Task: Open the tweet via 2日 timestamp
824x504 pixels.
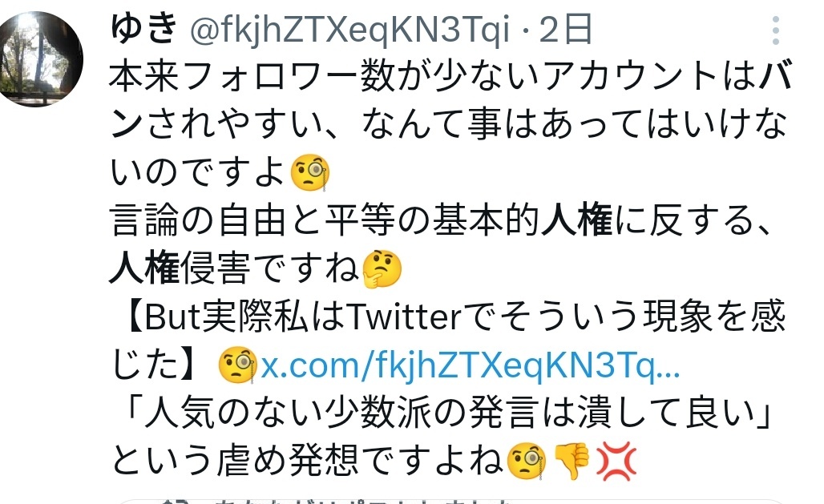Action: [x=566, y=30]
